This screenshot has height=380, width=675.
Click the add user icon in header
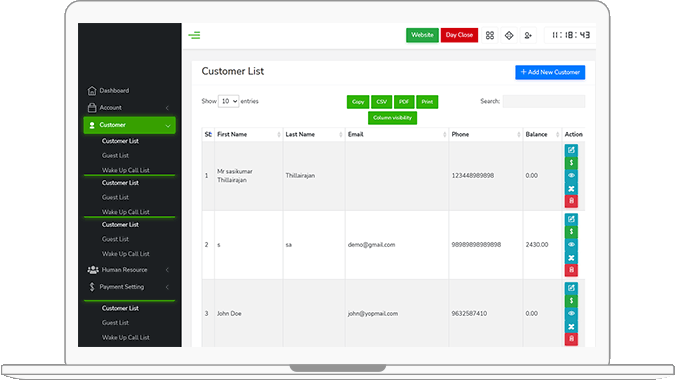[528, 35]
